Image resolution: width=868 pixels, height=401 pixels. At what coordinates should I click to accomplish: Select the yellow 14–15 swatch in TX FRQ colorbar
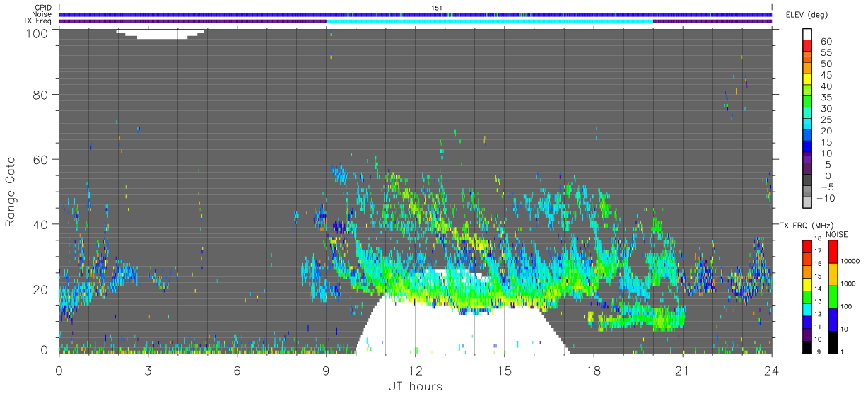[x=807, y=283]
